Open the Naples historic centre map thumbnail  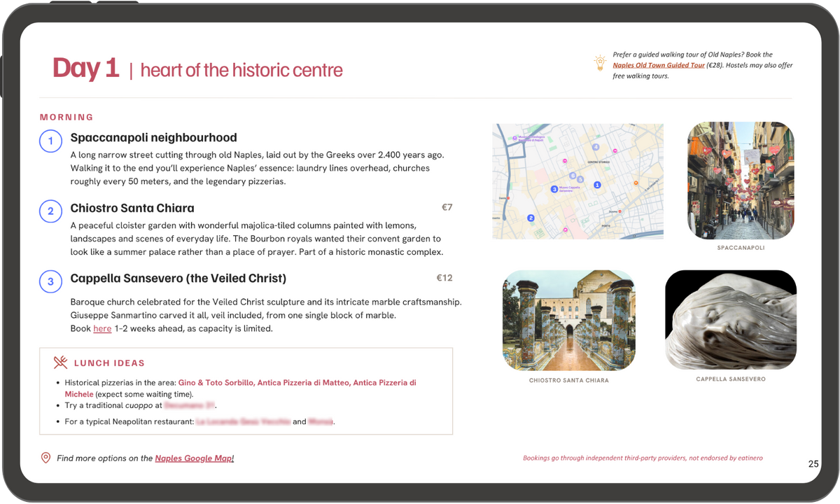click(577, 181)
